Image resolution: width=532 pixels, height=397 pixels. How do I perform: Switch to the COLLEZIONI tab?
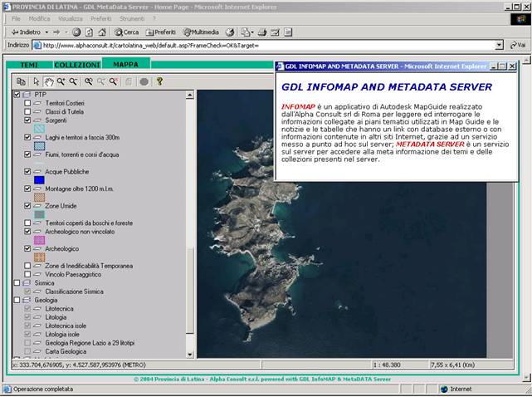click(77, 65)
